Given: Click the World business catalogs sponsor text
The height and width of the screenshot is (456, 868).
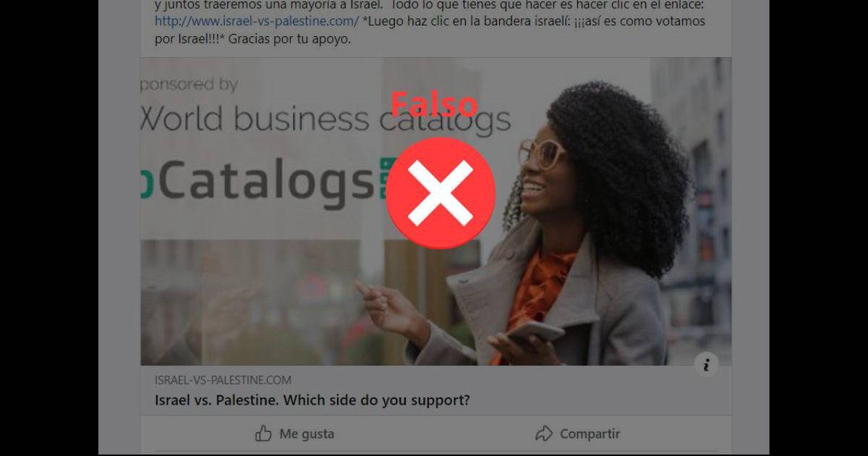Looking at the screenshot, I should [325, 119].
